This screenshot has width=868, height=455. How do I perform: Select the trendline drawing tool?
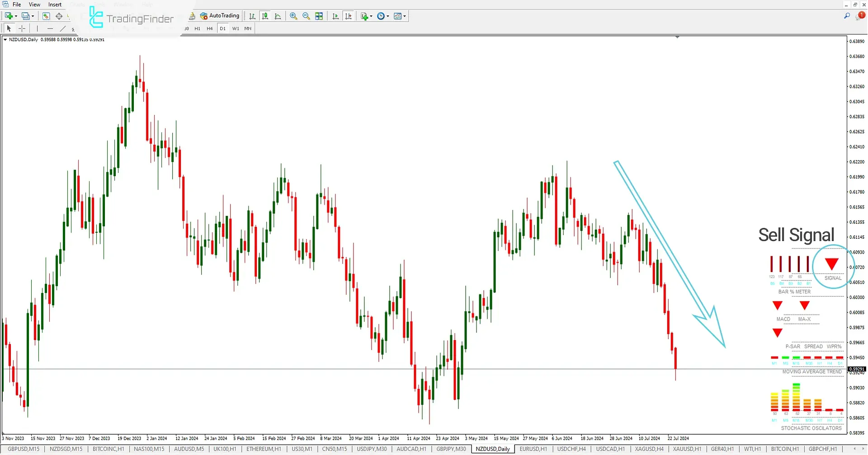(63, 29)
